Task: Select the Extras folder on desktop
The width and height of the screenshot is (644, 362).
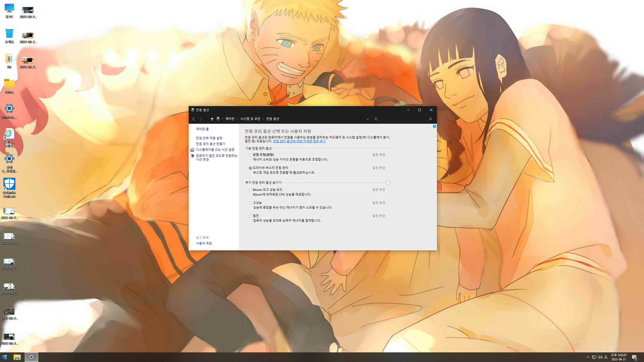Action: [x=9, y=86]
